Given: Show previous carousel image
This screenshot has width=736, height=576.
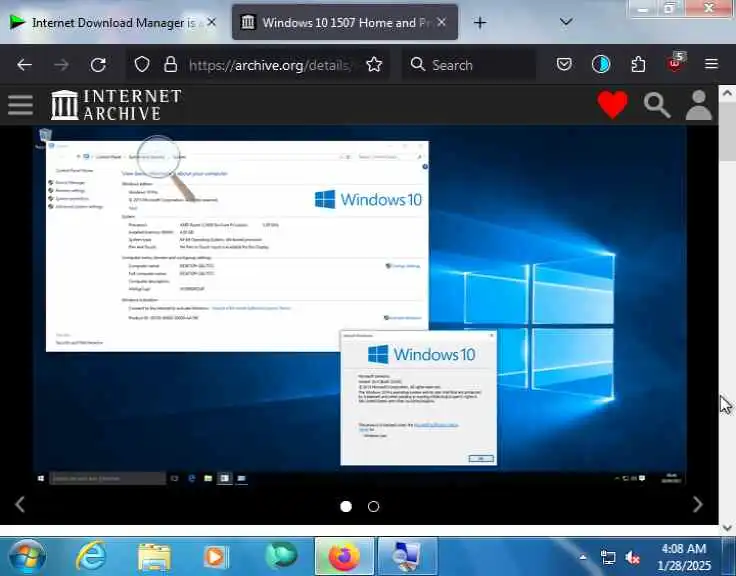Looking at the screenshot, I should pos(20,505).
